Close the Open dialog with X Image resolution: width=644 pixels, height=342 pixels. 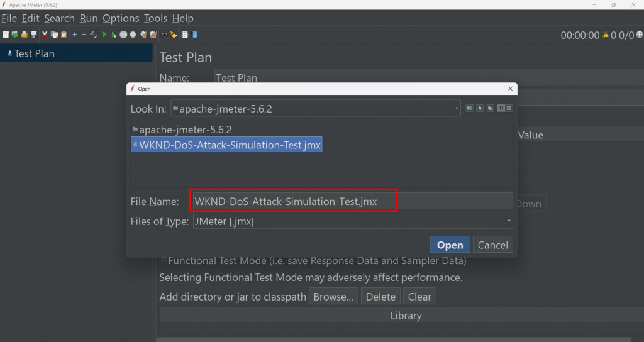tap(510, 89)
